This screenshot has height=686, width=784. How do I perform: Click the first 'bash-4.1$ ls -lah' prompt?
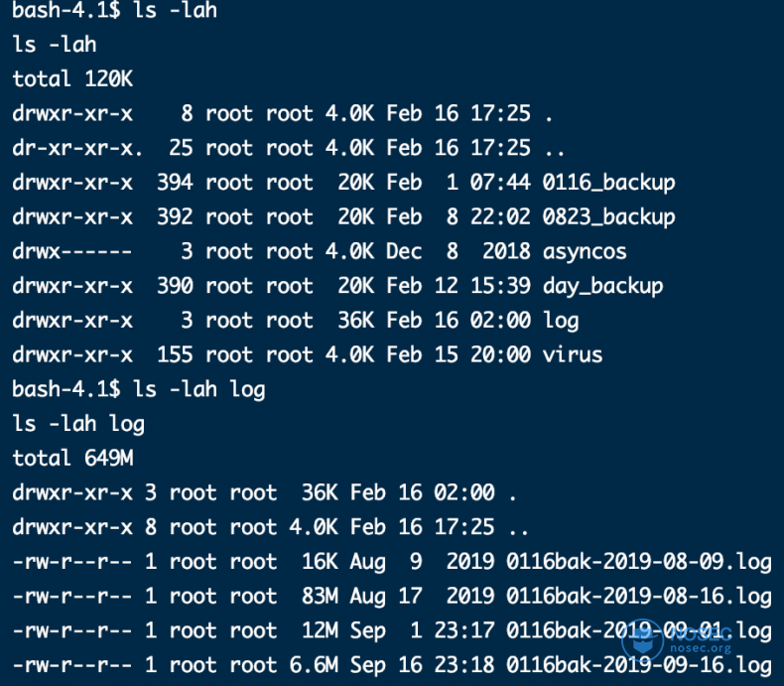coord(114,11)
